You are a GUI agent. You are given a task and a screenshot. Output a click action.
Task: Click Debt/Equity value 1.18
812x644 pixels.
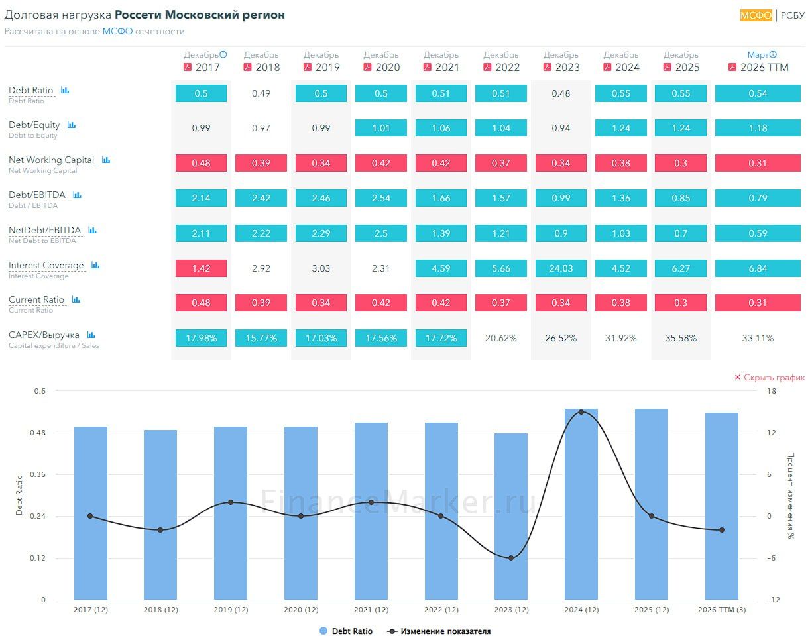[x=758, y=128]
